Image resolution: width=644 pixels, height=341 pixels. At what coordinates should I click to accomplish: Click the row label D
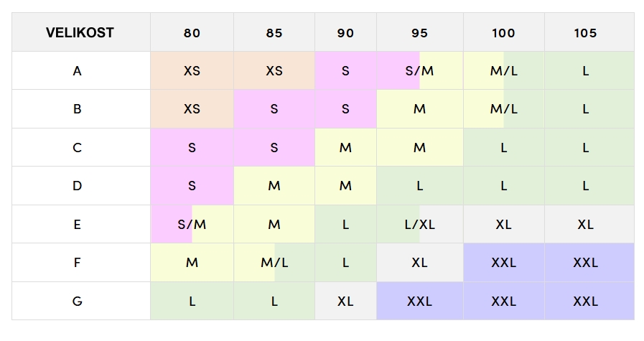[78, 186]
